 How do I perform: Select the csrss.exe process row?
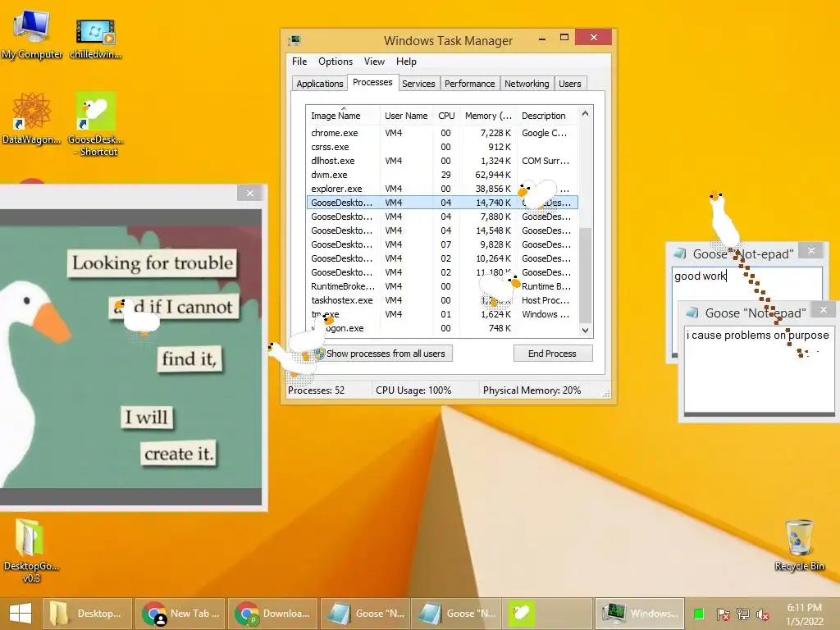442,147
